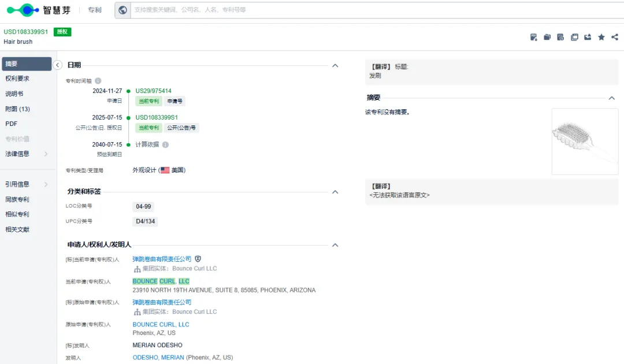This screenshot has height=364, width=624.
Task: Click the 申请号 tag
Action: click(174, 101)
